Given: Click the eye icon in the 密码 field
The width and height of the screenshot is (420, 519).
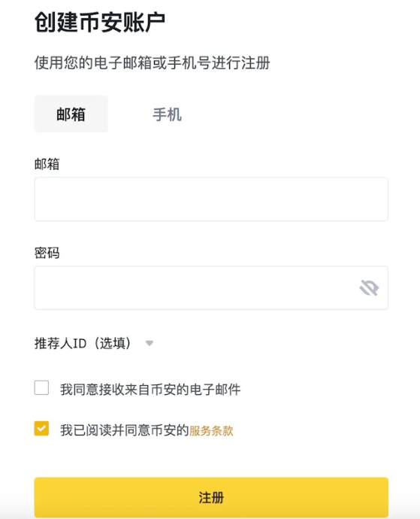Looking at the screenshot, I should (369, 287).
